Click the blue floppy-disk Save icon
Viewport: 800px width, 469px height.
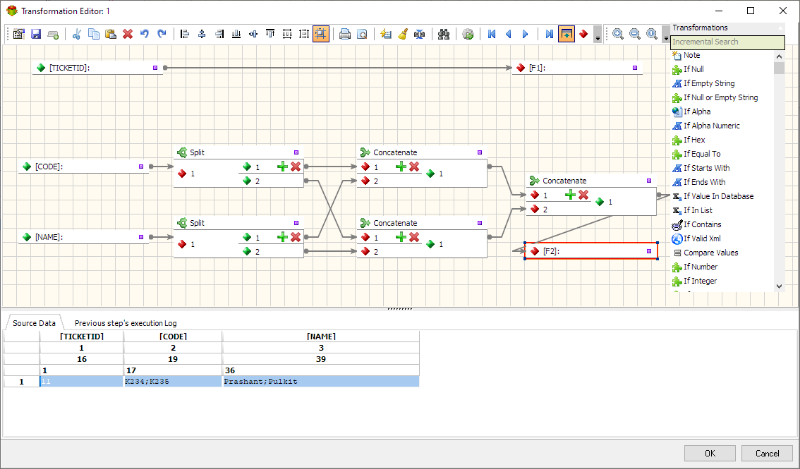tap(36, 34)
